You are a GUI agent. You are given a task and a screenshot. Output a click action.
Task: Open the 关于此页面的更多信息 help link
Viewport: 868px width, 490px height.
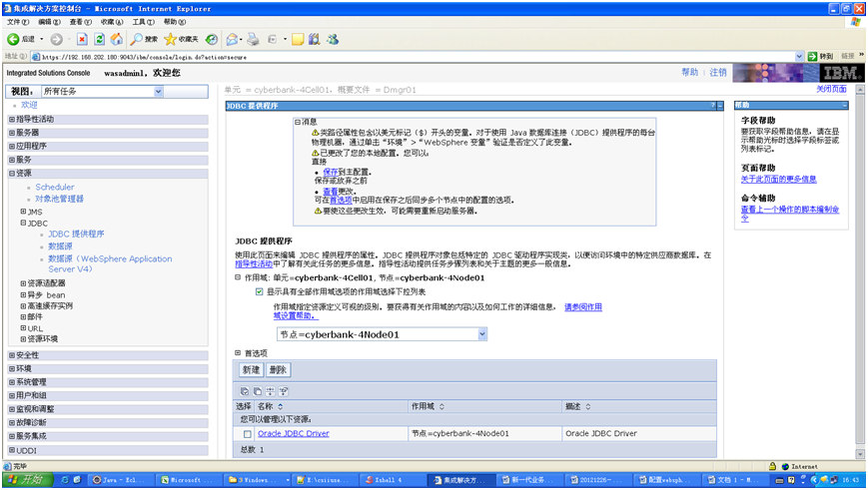tap(779, 180)
